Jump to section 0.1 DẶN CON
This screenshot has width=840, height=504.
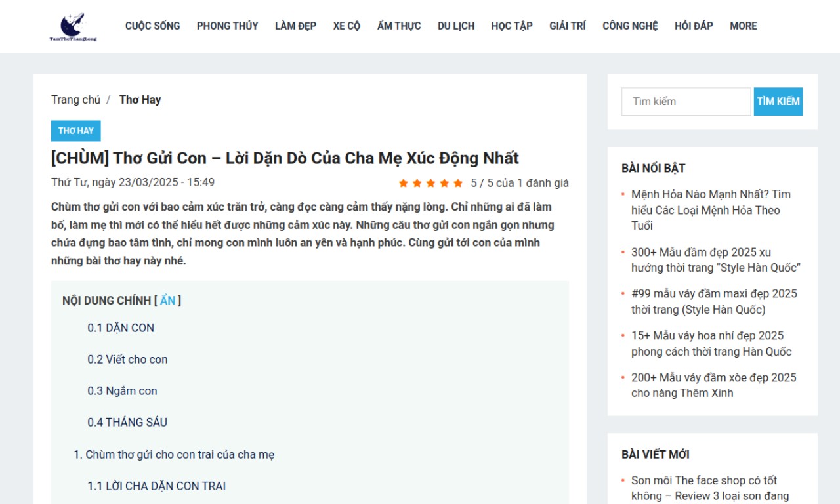point(121,328)
